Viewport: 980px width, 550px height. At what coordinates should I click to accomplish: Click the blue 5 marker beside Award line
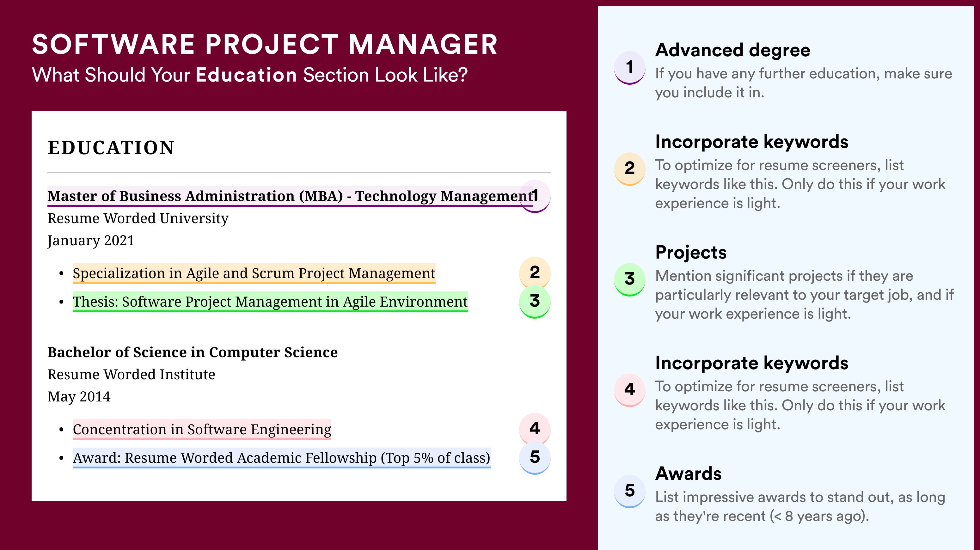(x=535, y=458)
